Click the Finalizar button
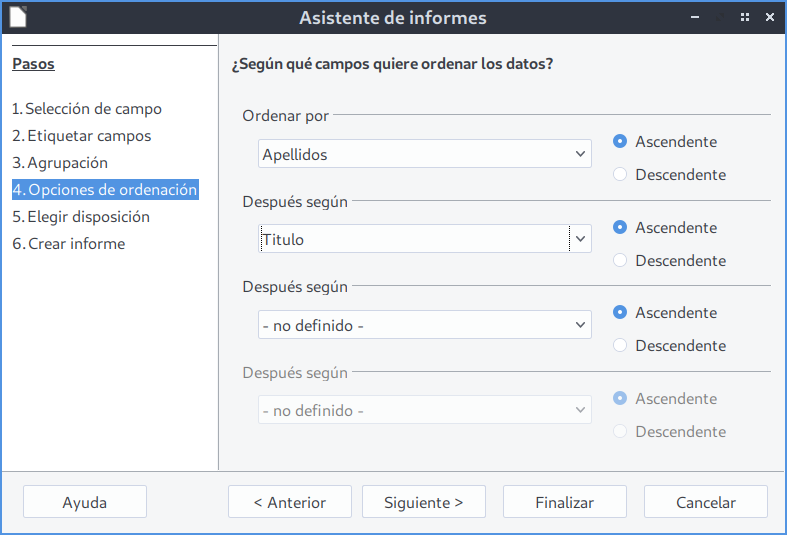The width and height of the screenshot is (787, 535). click(564, 502)
